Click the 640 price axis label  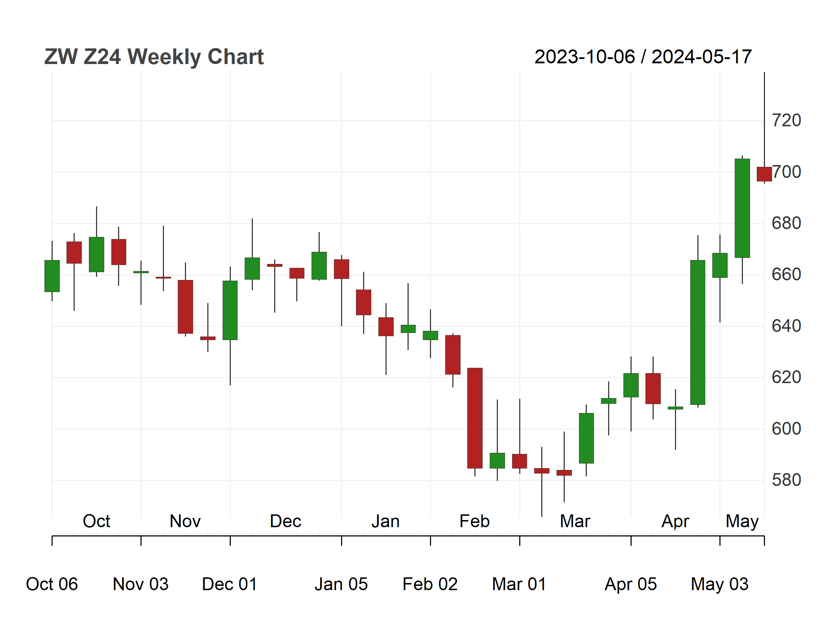point(786,326)
